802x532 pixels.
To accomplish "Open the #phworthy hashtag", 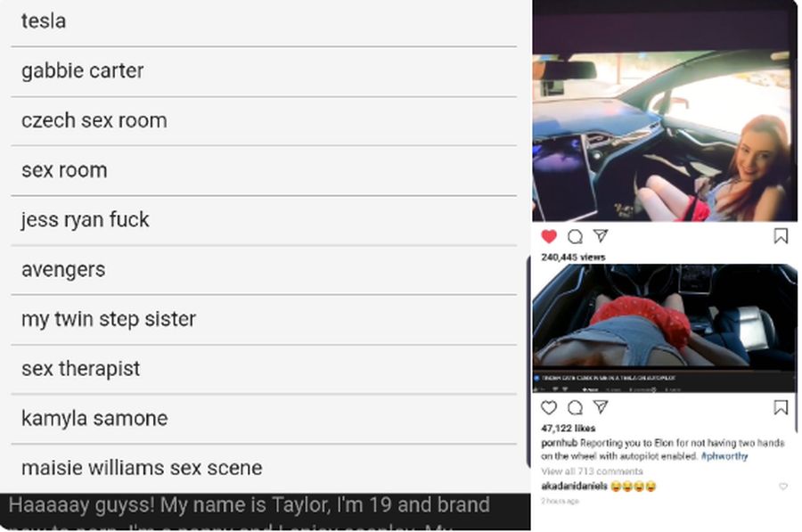I will point(724,455).
